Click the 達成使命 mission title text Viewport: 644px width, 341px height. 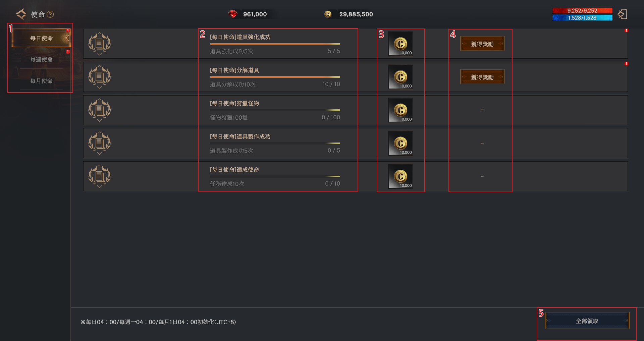(234, 170)
